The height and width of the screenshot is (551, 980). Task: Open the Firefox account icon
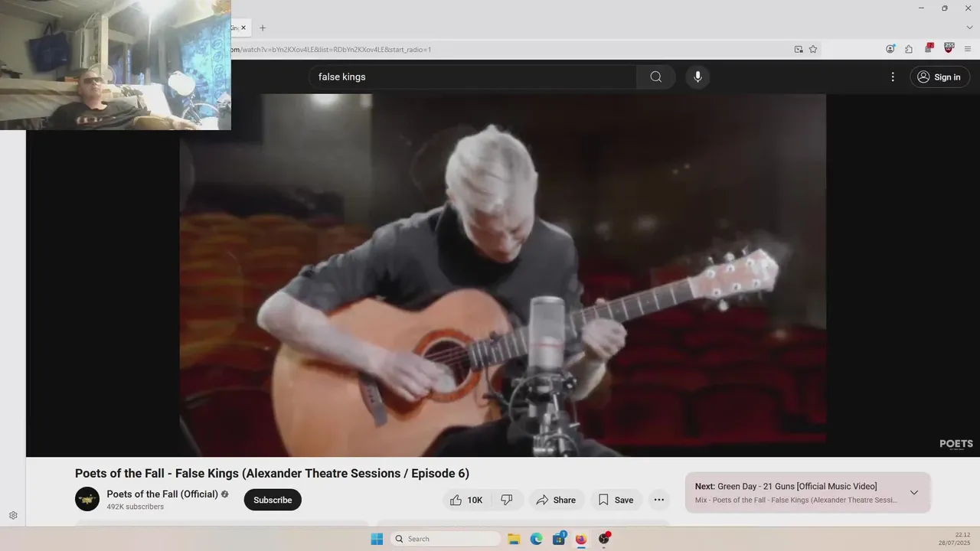[890, 49]
